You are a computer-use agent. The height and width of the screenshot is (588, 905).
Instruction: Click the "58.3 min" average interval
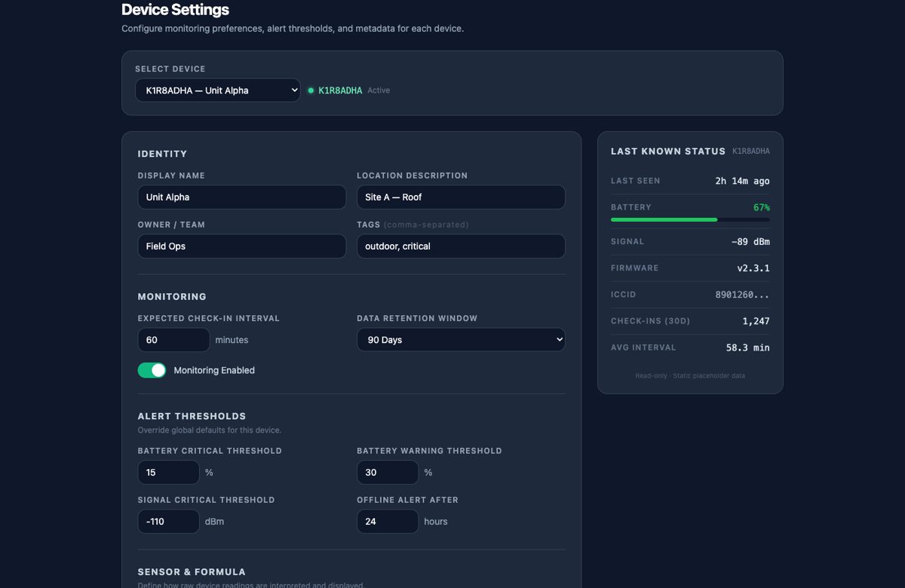(x=748, y=348)
